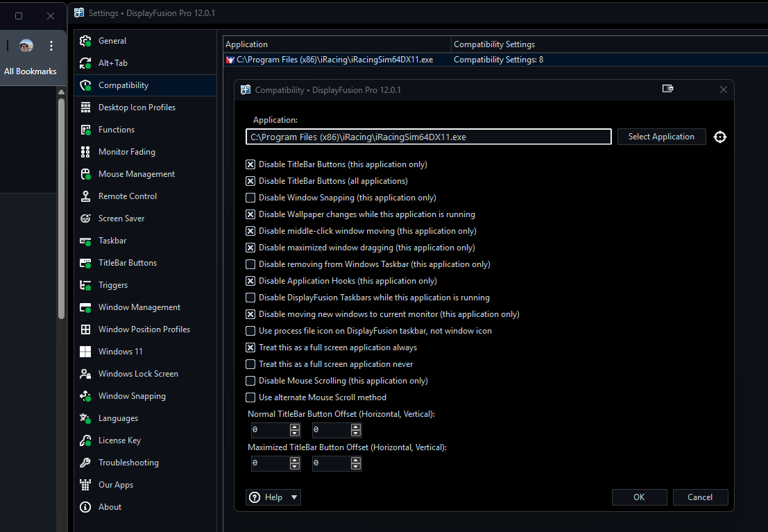Screen dimensions: 768x532
Task: Increase Normal TitleBar horizontal offset with up arrow
Action: 296,427
